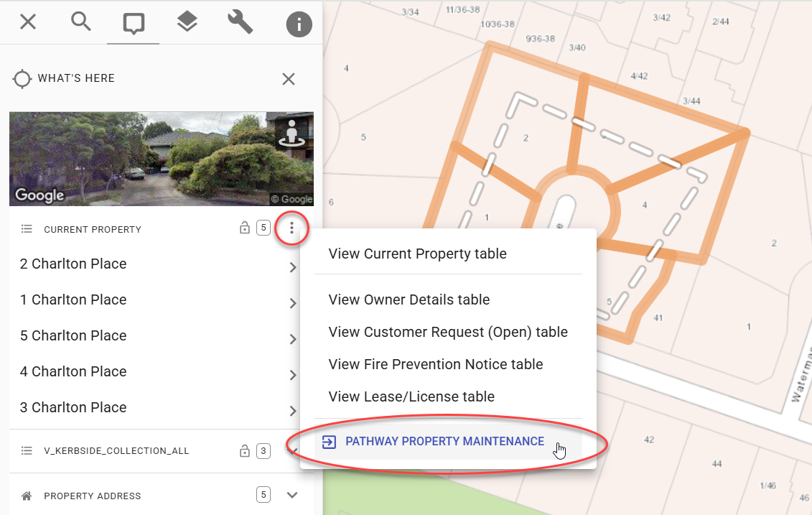
Task: Click the list icon beside Current Property
Action: (x=27, y=228)
